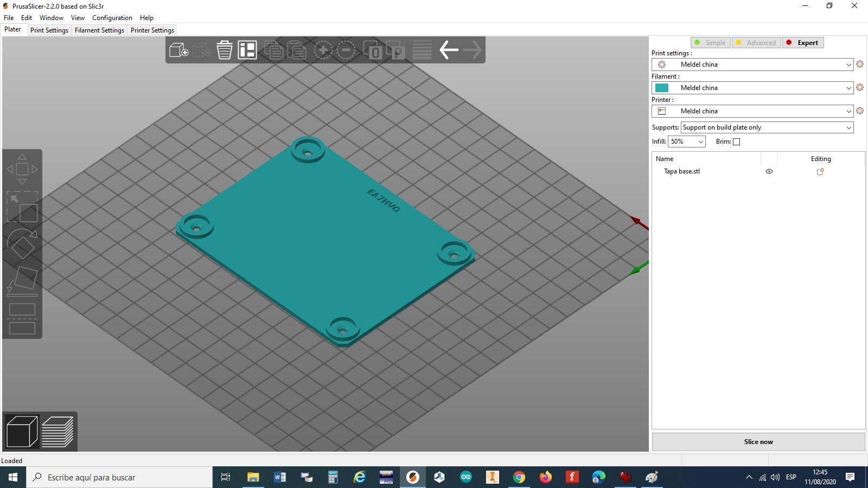Open Printer preset dropdown
The image size is (868, 488).
click(x=752, y=111)
